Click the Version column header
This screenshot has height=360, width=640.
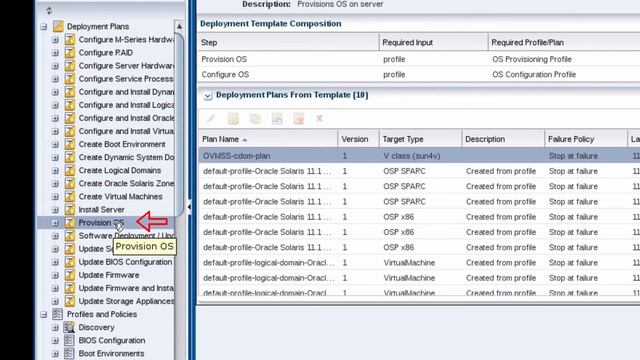[x=358, y=139]
